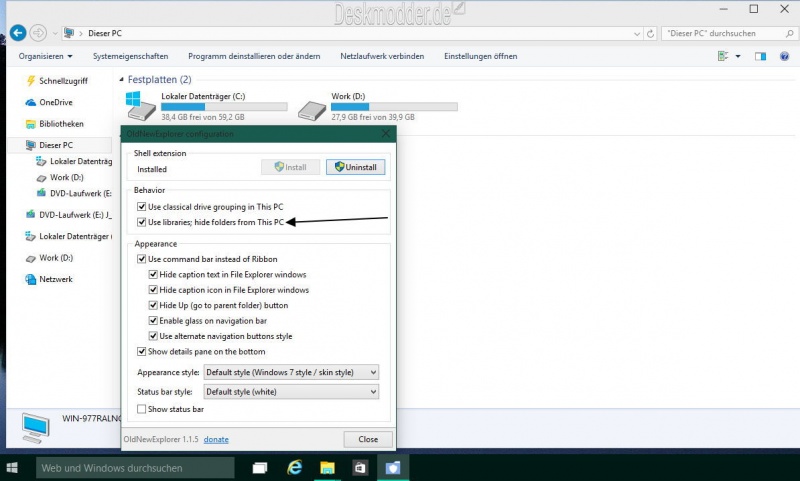800x481 pixels.
Task: Collapse the Festplatten (2) group
Action: coord(121,80)
